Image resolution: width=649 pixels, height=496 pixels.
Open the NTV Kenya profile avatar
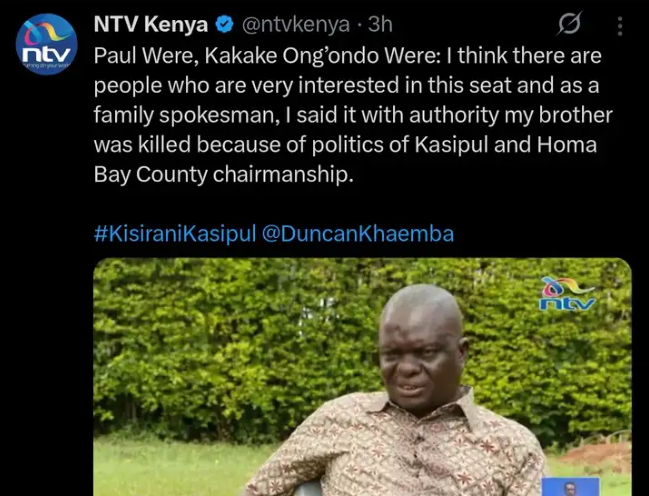point(46,44)
